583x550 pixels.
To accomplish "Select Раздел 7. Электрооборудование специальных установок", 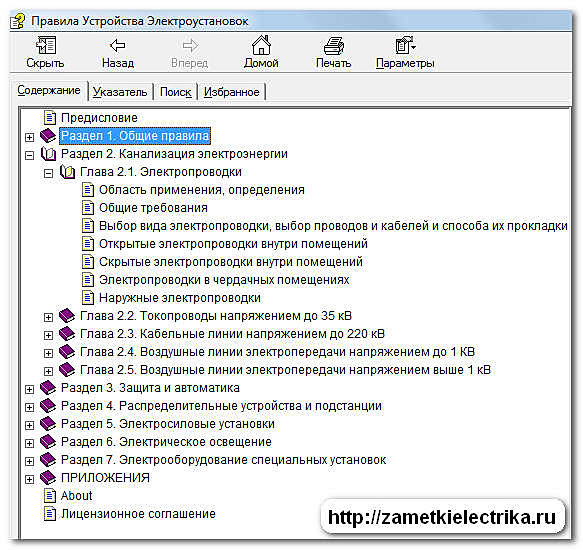I will point(223,460).
